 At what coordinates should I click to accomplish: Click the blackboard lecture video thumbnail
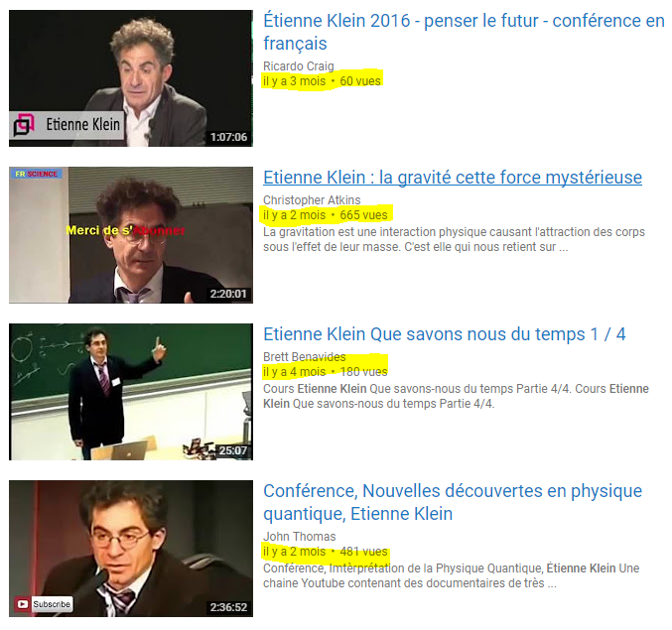pyautogui.click(x=131, y=392)
